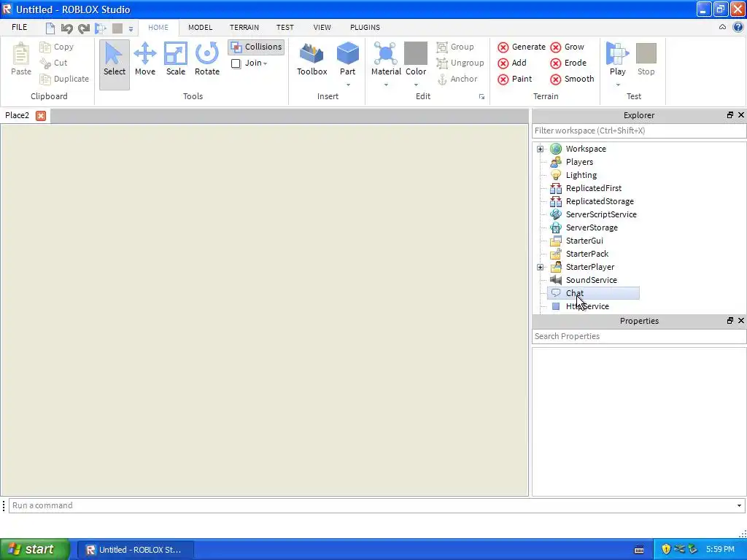Click the Smooth terrain tool
Screen dimensions: 747x560
572,79
